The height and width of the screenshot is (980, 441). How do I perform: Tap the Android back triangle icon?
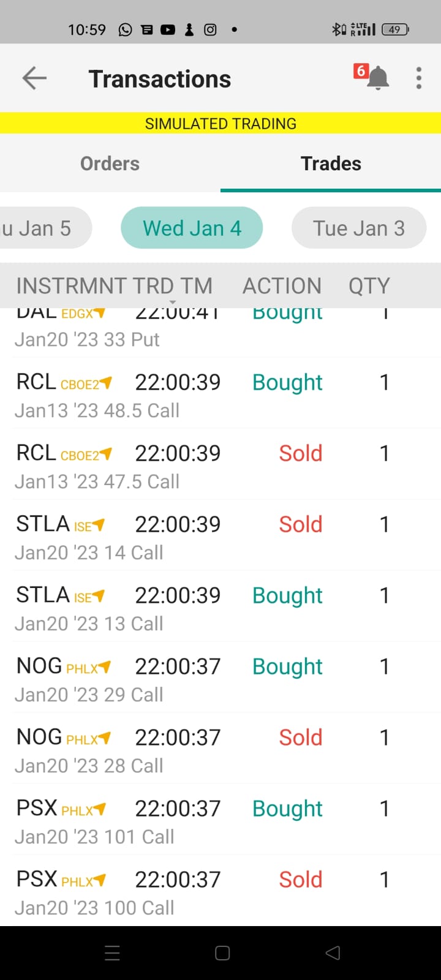(333, 952)
